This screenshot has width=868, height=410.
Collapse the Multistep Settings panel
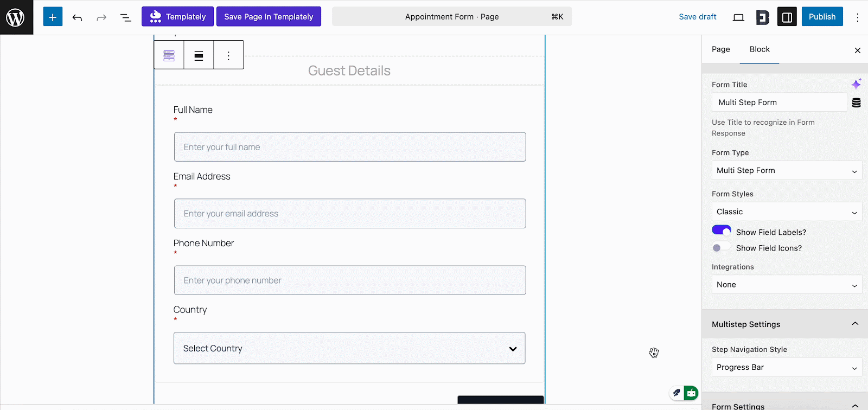(785, 324)
